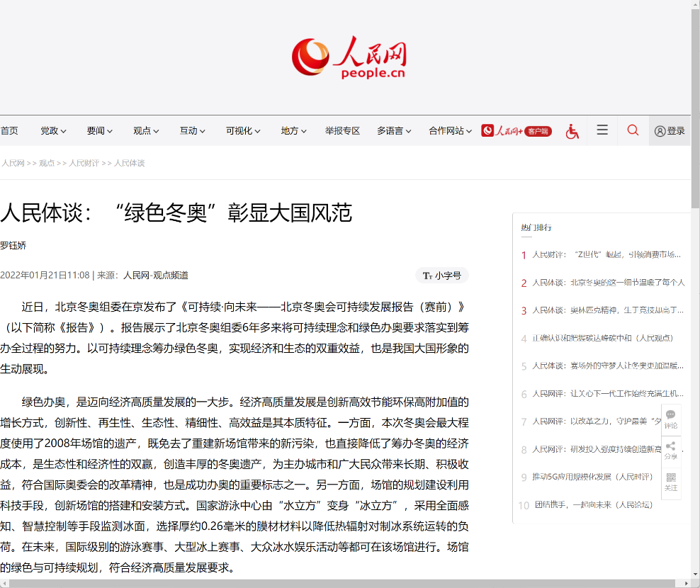700x588 pixels.
Task: Click the 关注 QR code icon
Action: coord(671,482)
